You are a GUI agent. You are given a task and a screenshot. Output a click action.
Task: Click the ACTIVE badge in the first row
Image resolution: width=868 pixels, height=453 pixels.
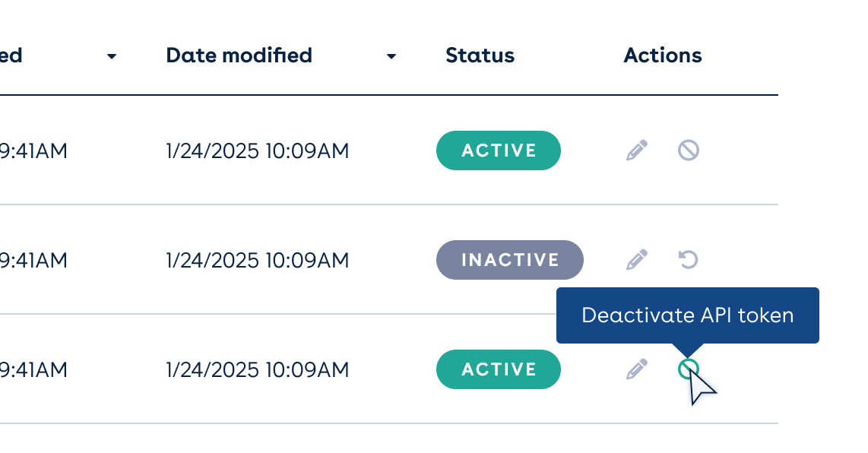tap(498, 150)
